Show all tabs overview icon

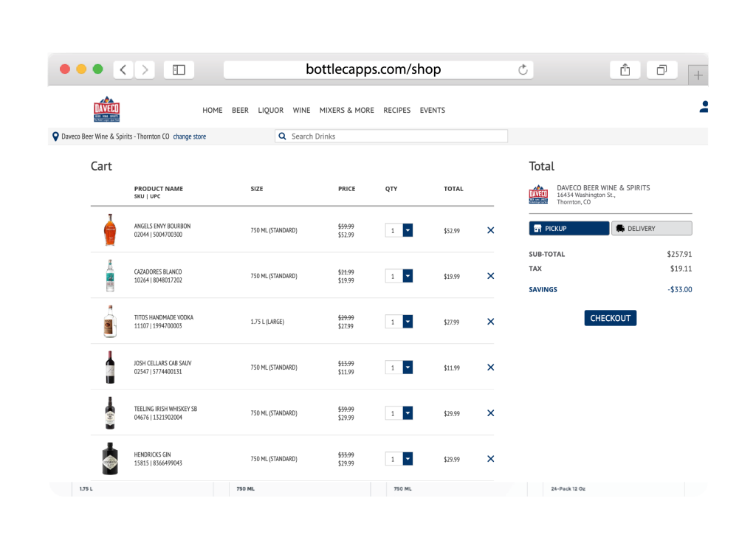point(662,70)
